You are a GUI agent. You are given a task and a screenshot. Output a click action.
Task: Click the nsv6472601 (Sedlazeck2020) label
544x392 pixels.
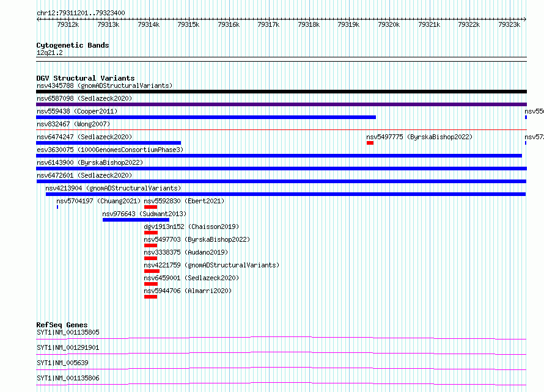point(84,175)
